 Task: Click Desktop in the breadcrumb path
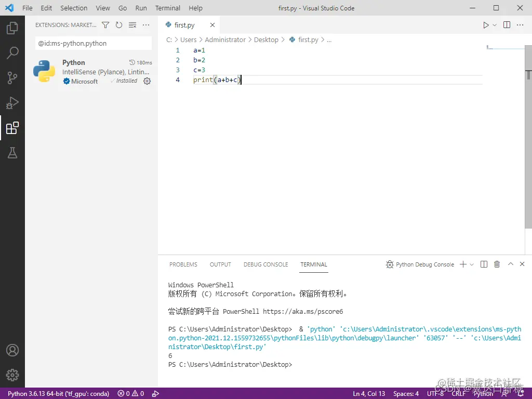click(x=266, y=39)
